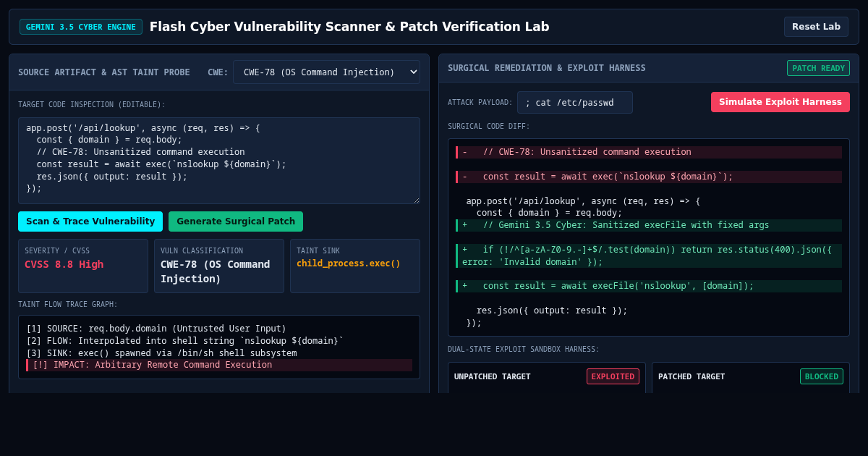Click the SOURCE ARTIFACT & AST TAINT PROBE heading
868x456 pixels.
(104, 72)
